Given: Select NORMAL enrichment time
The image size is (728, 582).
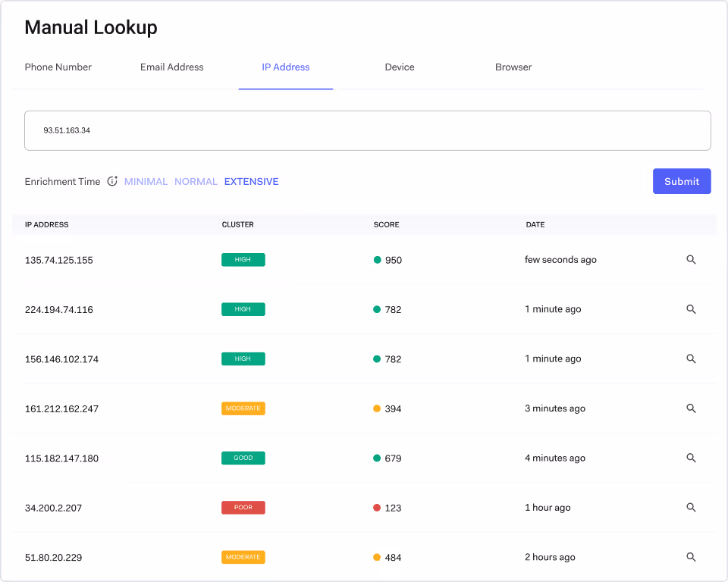Looking at the screenshot, I should pyautogui.click(x=196, y=181).
